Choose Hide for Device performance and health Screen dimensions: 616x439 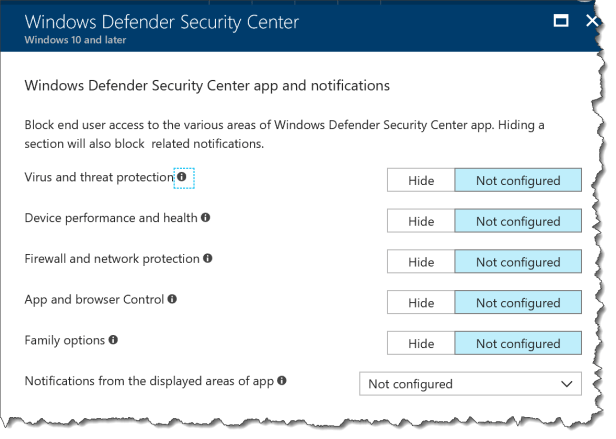point(421,221)
